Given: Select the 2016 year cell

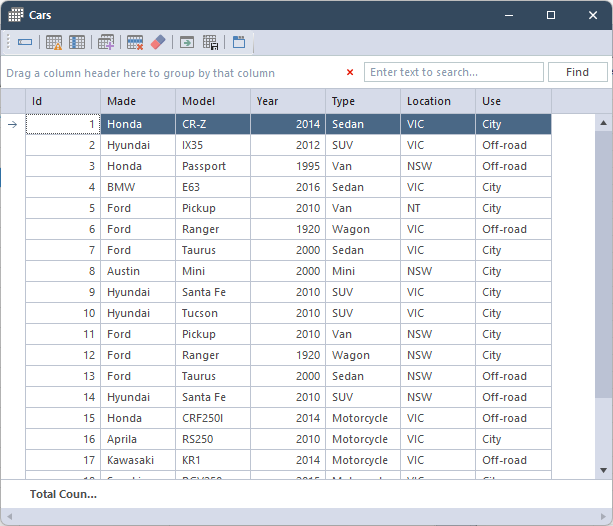Looking at the screenshot, I should click(x=288, y=187).
